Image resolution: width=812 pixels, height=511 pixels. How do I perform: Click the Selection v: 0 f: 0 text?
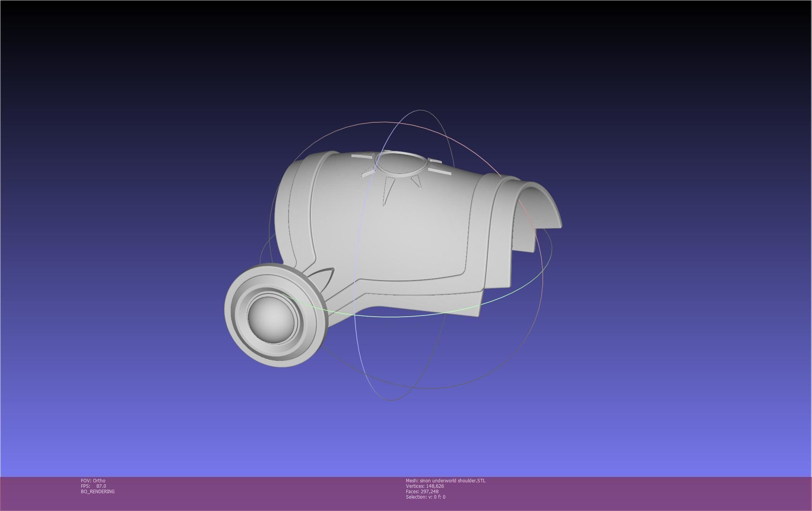(x=425, y=497)
